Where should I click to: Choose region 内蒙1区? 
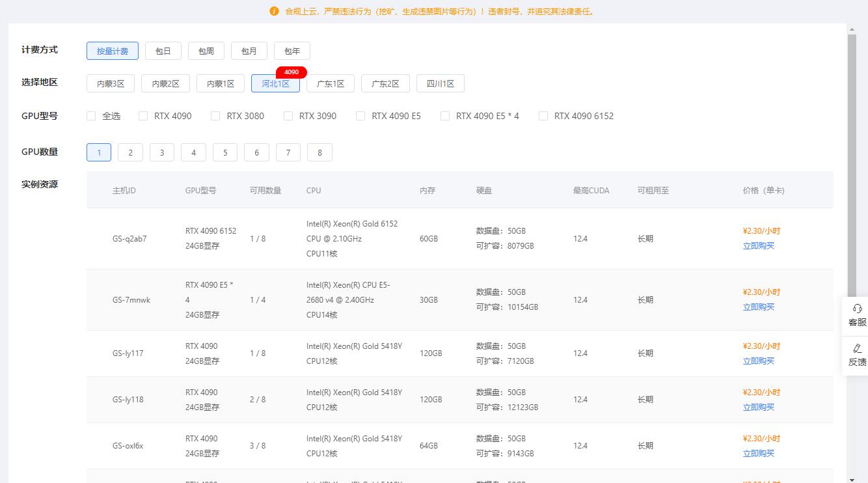pos(221,83)
